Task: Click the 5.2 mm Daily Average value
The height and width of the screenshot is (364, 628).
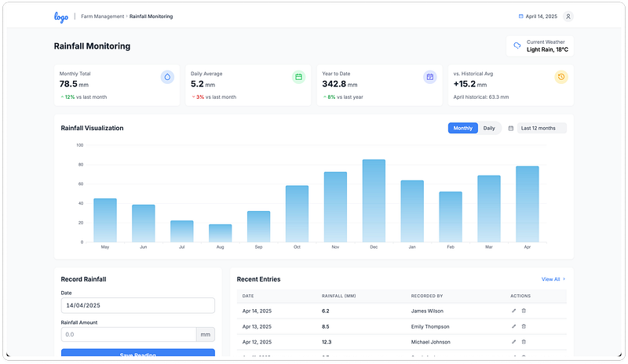Action: pos(203,84)
